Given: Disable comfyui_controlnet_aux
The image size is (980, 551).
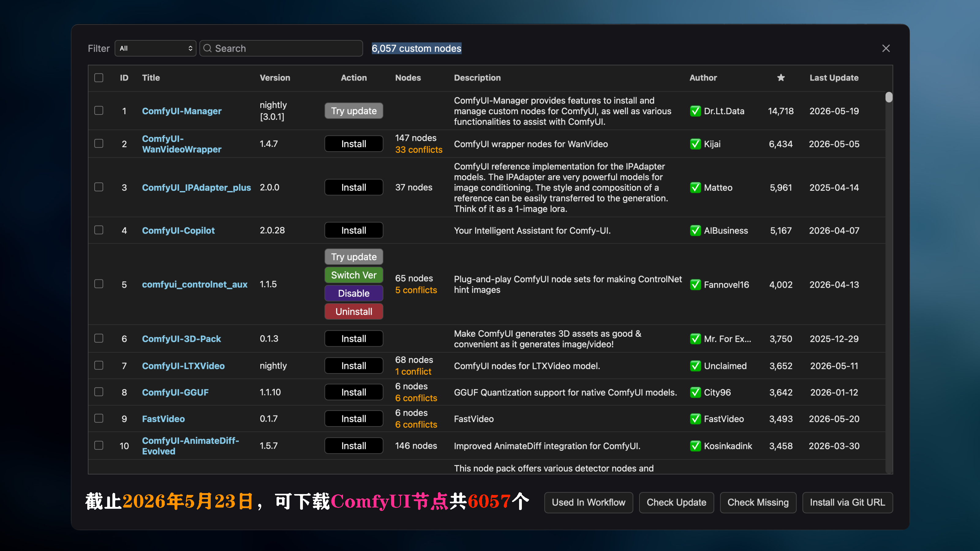Looking at the screenshot, I should pos(354,293).
